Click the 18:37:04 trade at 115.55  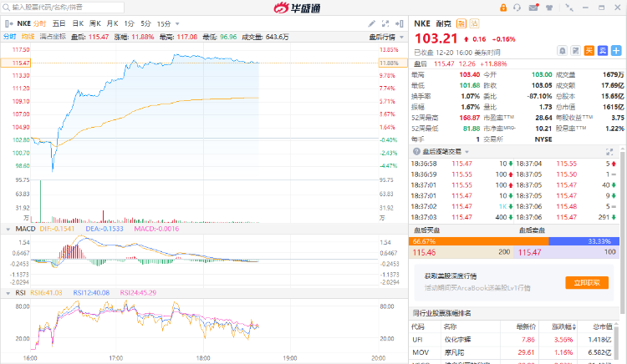tap(566, 164)
